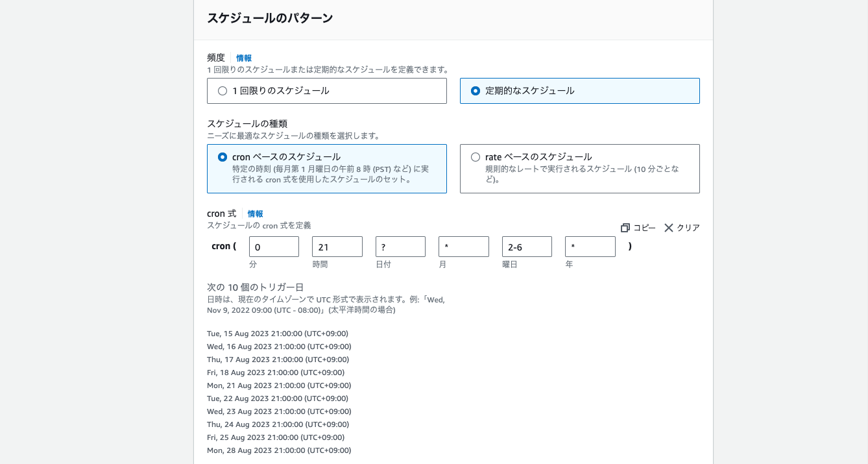The width and height of the screenshot is (868, 464).
Task: Select the 定期的なスケジュール option
Action: 474,91
